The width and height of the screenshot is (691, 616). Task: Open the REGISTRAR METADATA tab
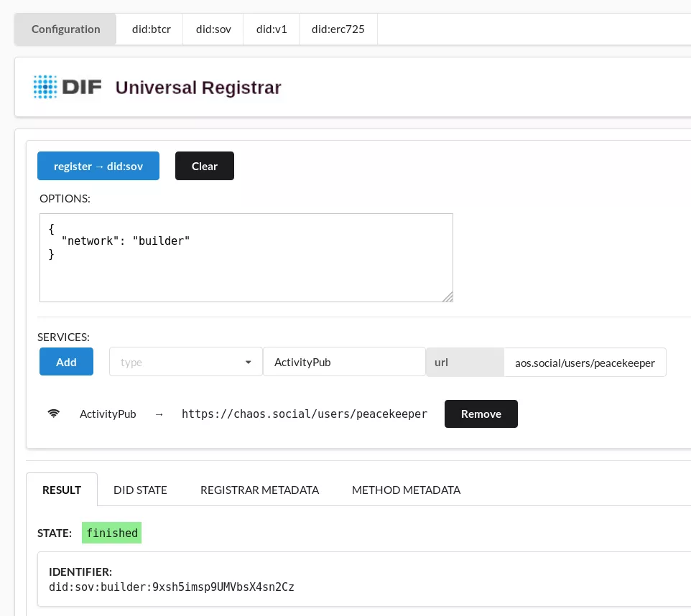tap(259, 490)
